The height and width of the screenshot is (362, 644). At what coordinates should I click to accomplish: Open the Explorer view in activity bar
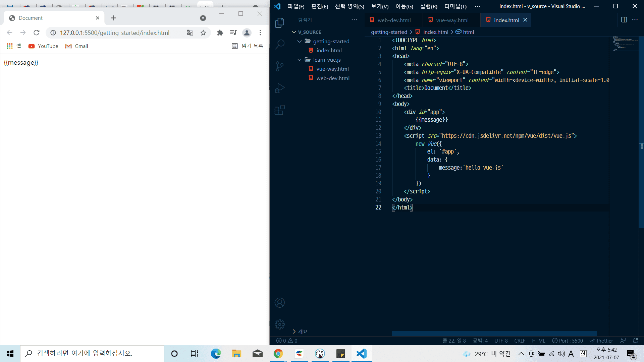click(279, 23)
